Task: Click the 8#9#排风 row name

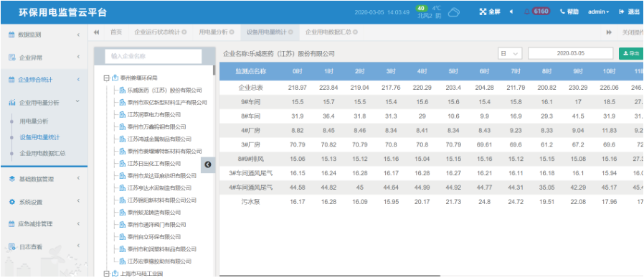Action: tap(250, 159)
